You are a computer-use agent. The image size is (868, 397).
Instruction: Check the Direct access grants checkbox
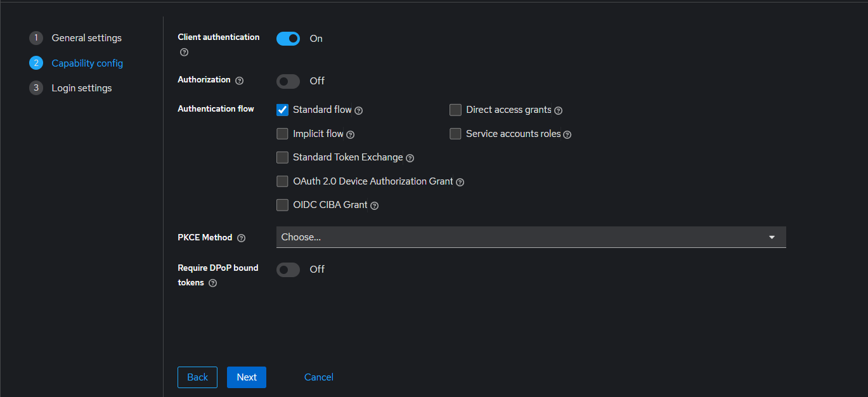[455, 110]
